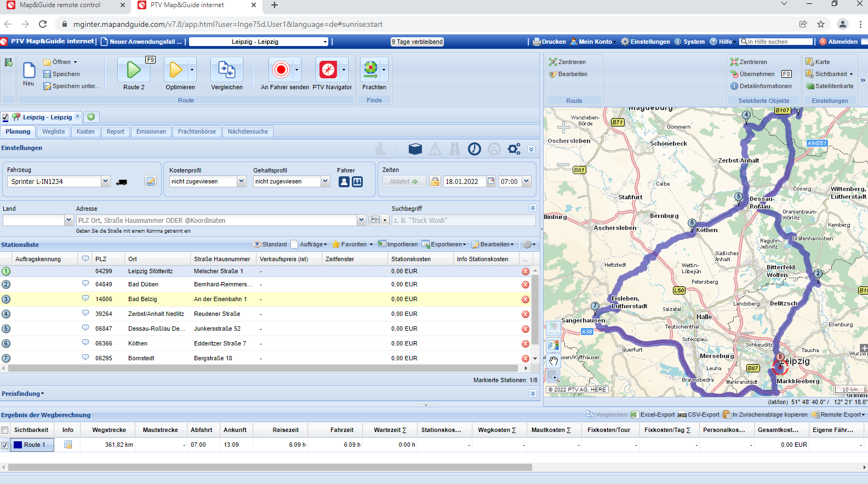Click the Route 1 blue color swatch

18,445
